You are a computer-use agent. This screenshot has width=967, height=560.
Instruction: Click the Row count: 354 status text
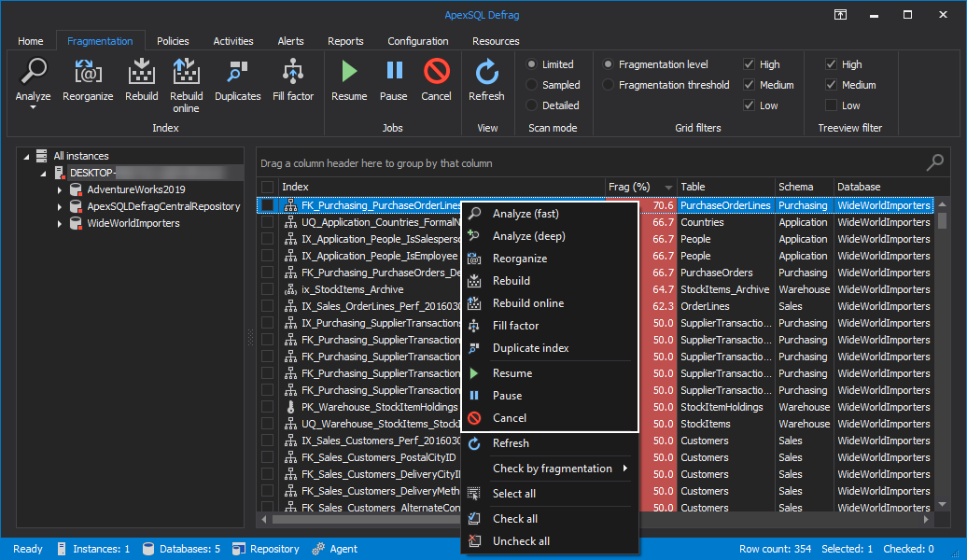point(776,549)
